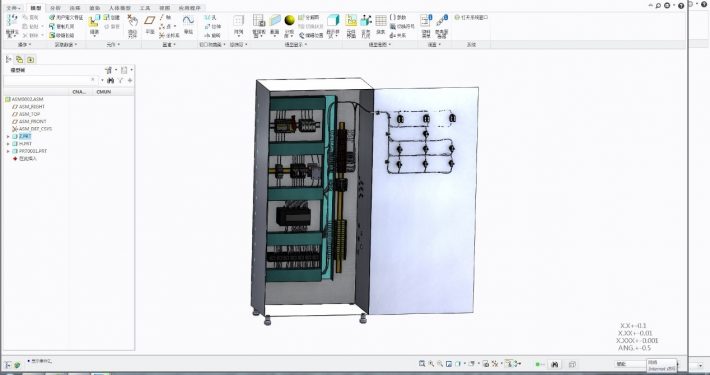This screenshot has width=710, height=375.
Task: Select the Plane datum tool in the ribbon
Action: (x=149, y=24)
